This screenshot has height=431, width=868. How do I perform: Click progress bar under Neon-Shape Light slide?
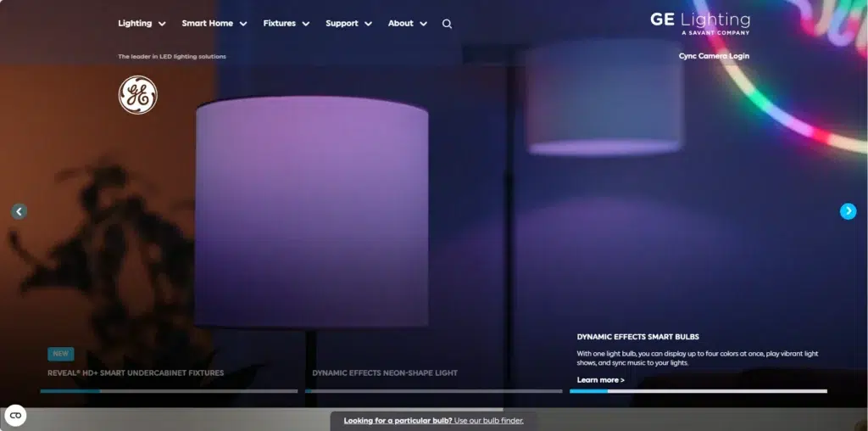point(433,391)
